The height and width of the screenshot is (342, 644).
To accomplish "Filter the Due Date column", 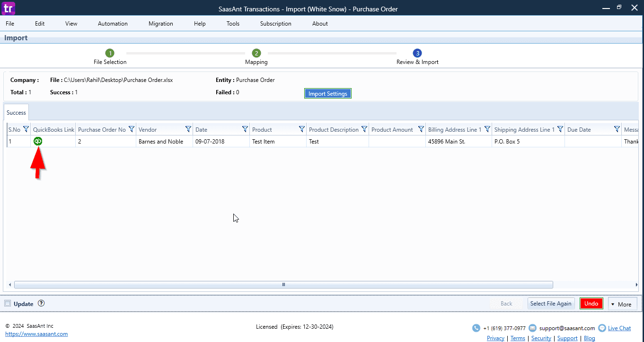I will 617,129.
